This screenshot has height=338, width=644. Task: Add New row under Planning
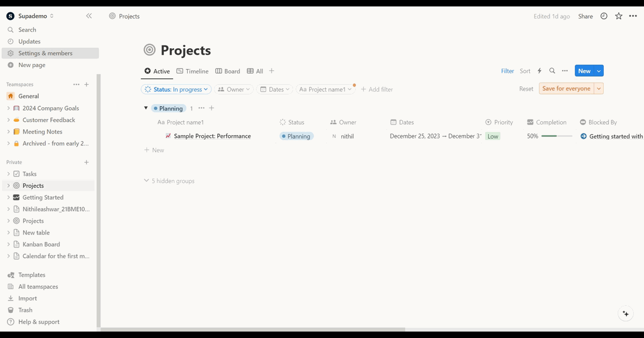154,150
